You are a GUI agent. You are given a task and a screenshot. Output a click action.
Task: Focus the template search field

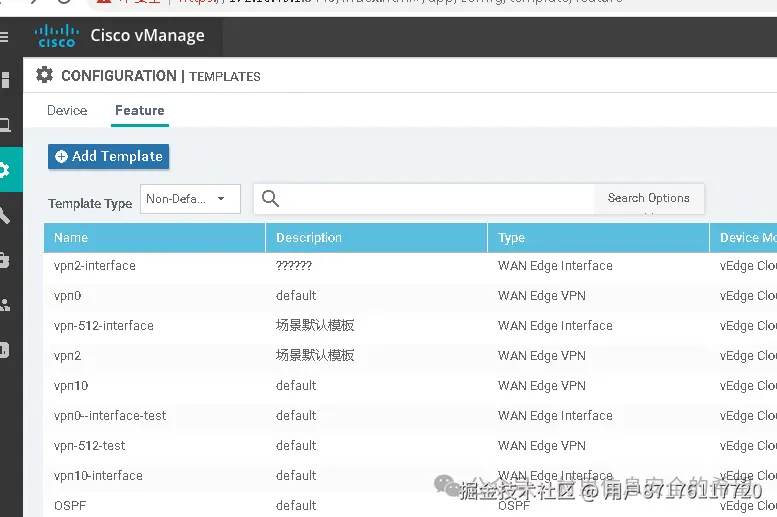[x=424, y=199]
